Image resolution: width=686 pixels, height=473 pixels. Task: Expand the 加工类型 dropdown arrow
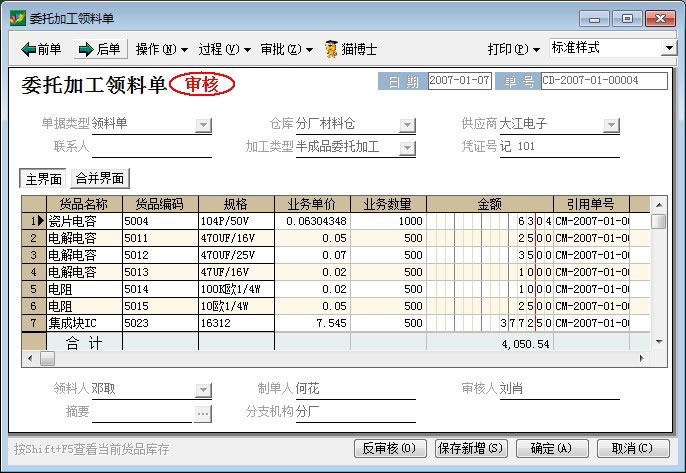[407, 148]
